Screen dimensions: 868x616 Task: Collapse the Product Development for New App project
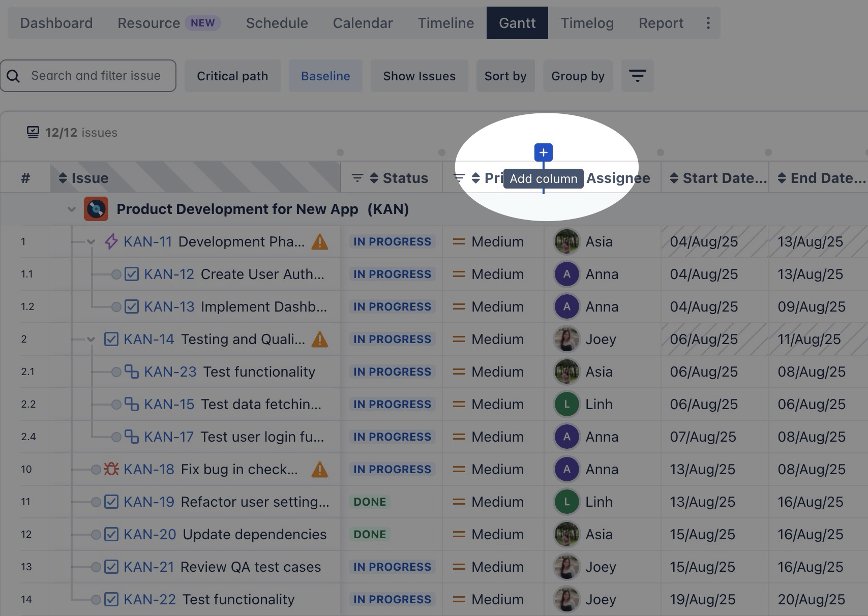click(72, 209)
